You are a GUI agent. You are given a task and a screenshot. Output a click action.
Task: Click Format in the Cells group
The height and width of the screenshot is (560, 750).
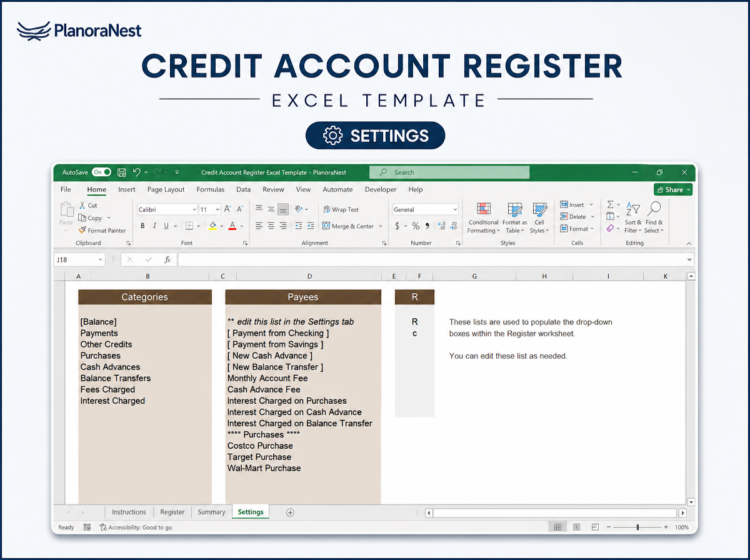pos(576,229)
